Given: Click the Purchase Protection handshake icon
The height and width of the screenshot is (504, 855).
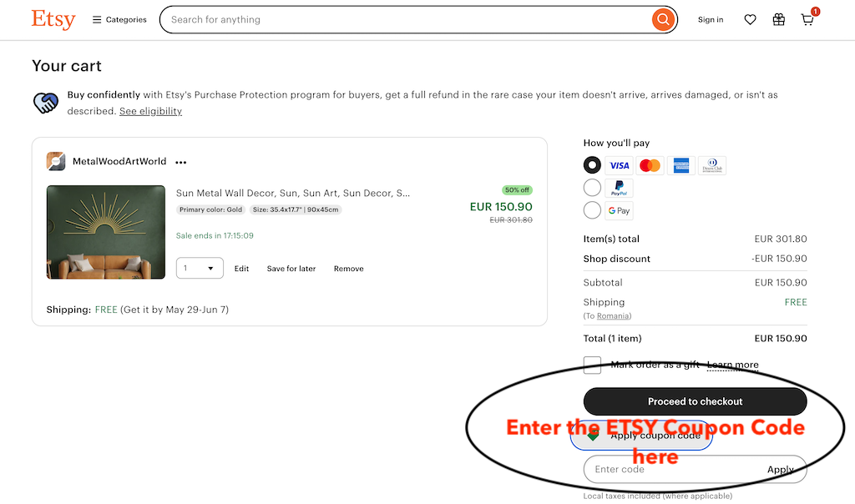Looking at the screenshot, I should 46,103.
